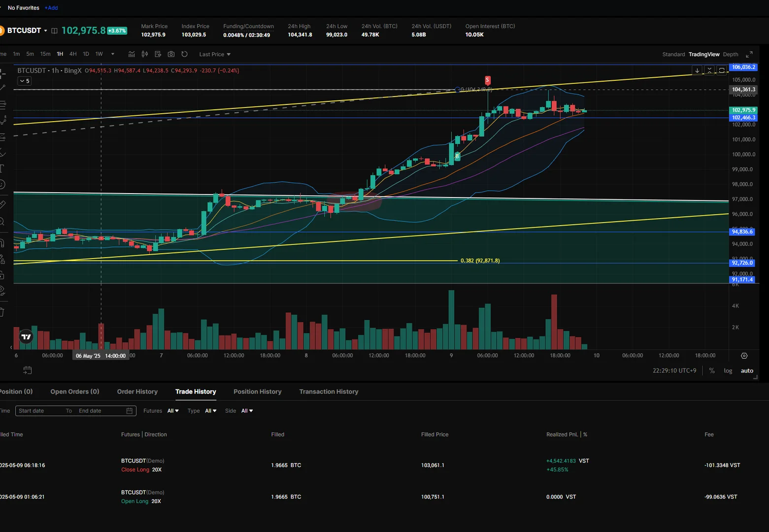Select the 4H timeframe button

click(x=73, y=54)
